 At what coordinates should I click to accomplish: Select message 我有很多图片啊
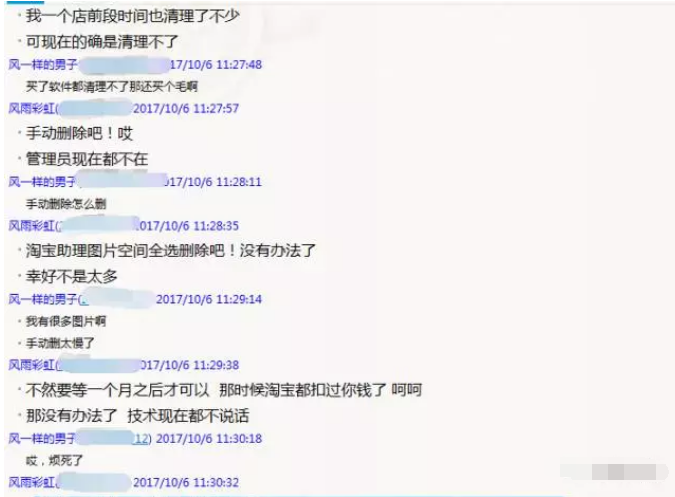click(x=66, y=321)
